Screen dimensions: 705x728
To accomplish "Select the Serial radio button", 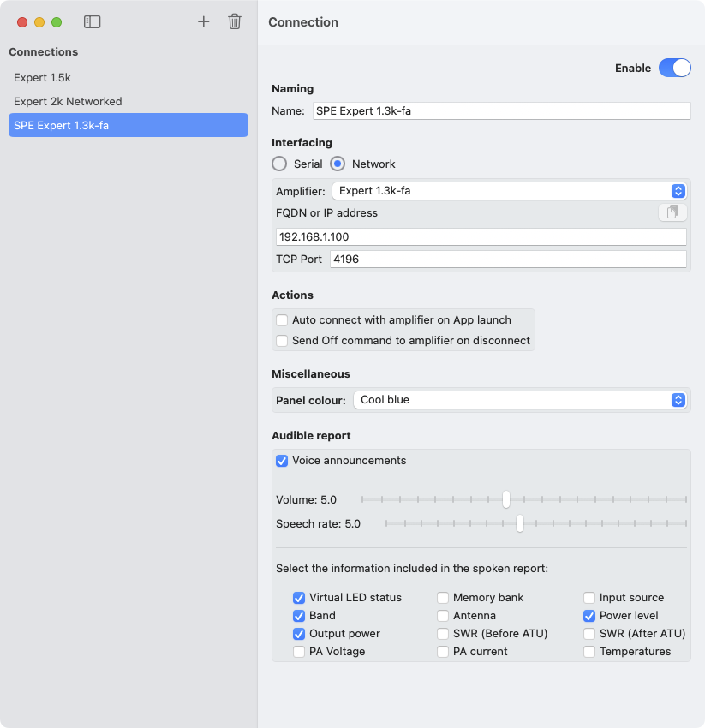I will click(279, 164).
